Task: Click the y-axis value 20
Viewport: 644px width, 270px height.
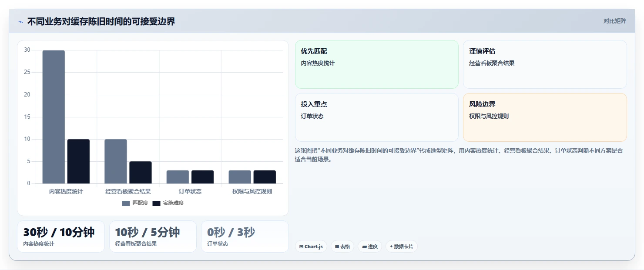Action: [x=27, y=95]
